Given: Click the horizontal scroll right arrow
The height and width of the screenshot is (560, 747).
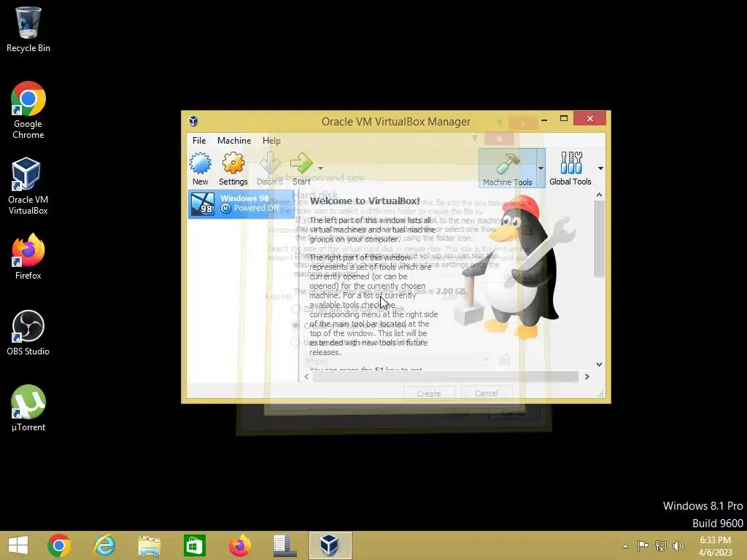Looking at the screenshot, I should 587,377.
